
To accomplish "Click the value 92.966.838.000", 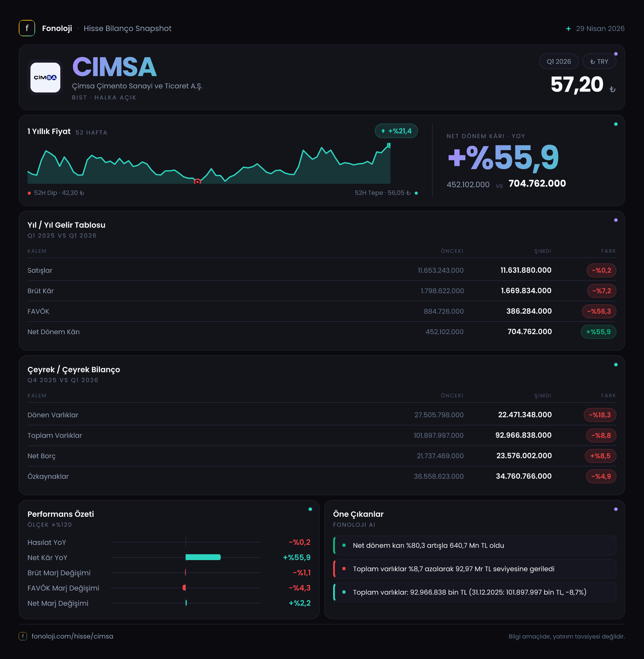I will click(x=523, y=435).
